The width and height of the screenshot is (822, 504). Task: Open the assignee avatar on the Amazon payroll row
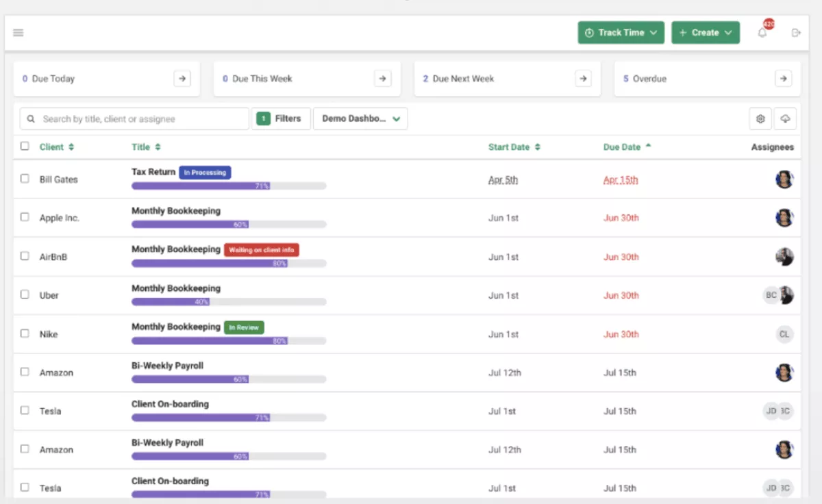(x=784, y=373)
